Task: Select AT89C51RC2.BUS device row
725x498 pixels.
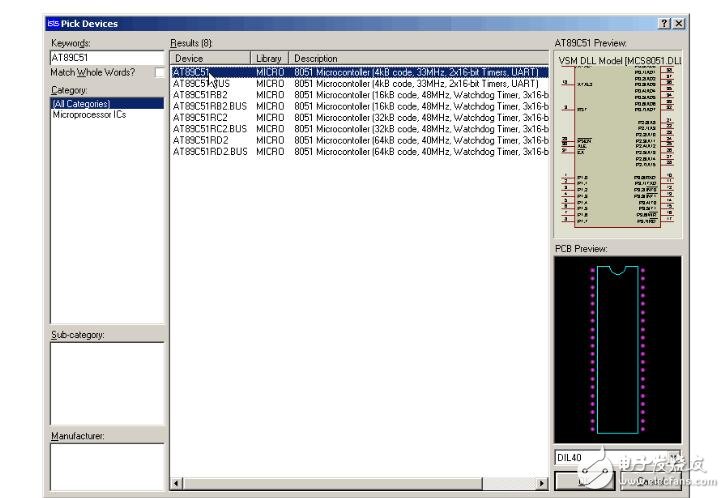Action: click(209, 129)
